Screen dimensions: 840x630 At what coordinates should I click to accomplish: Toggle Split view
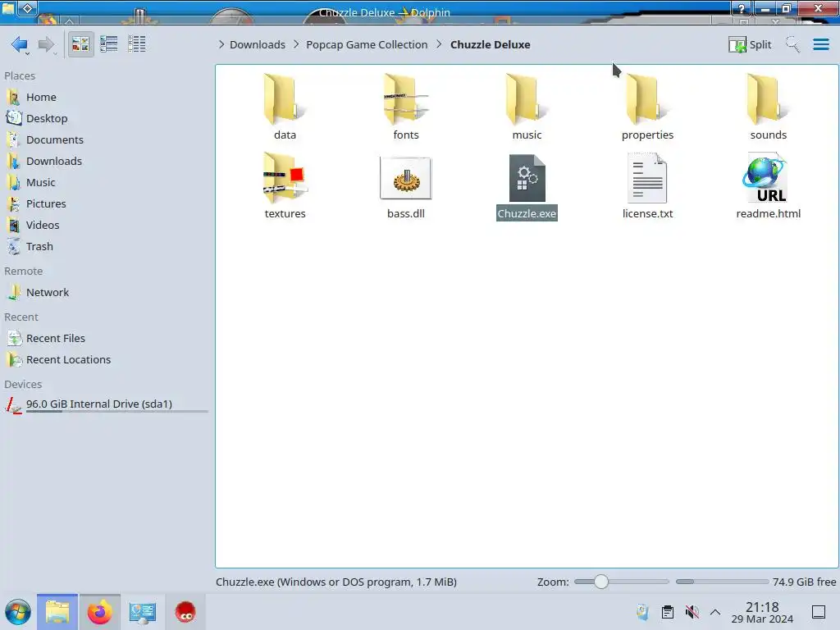click(x=750, y=44)
